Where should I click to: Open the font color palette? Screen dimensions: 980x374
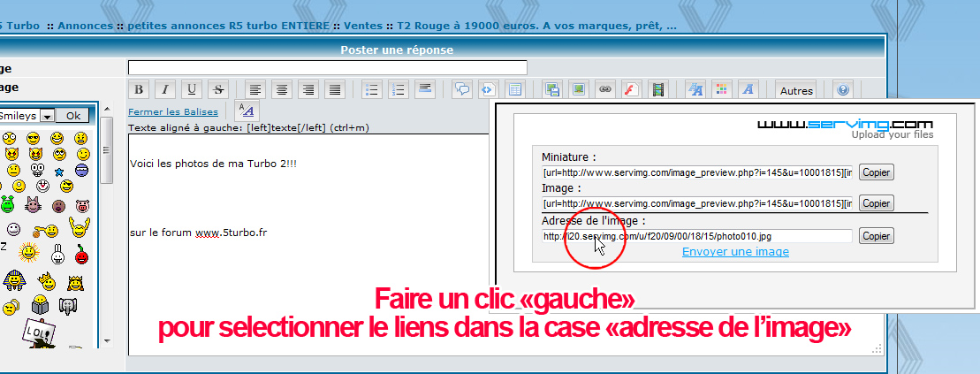coord(722,89)
